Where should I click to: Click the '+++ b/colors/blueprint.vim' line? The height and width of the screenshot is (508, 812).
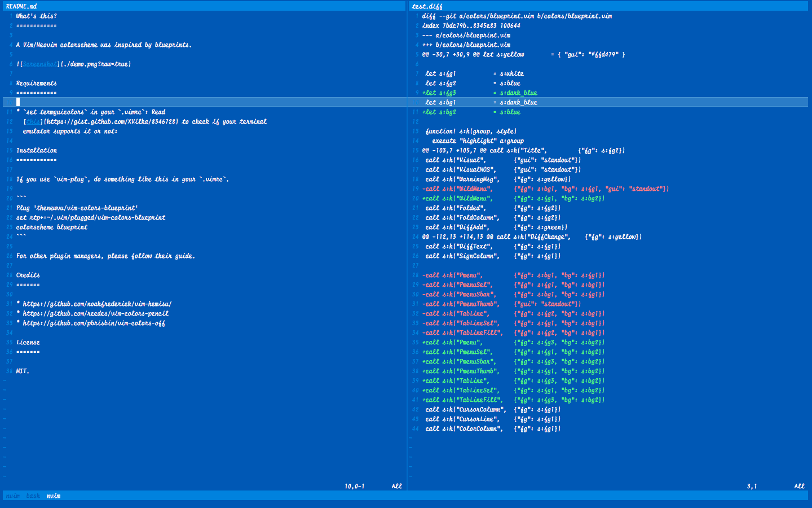[466, 45]
